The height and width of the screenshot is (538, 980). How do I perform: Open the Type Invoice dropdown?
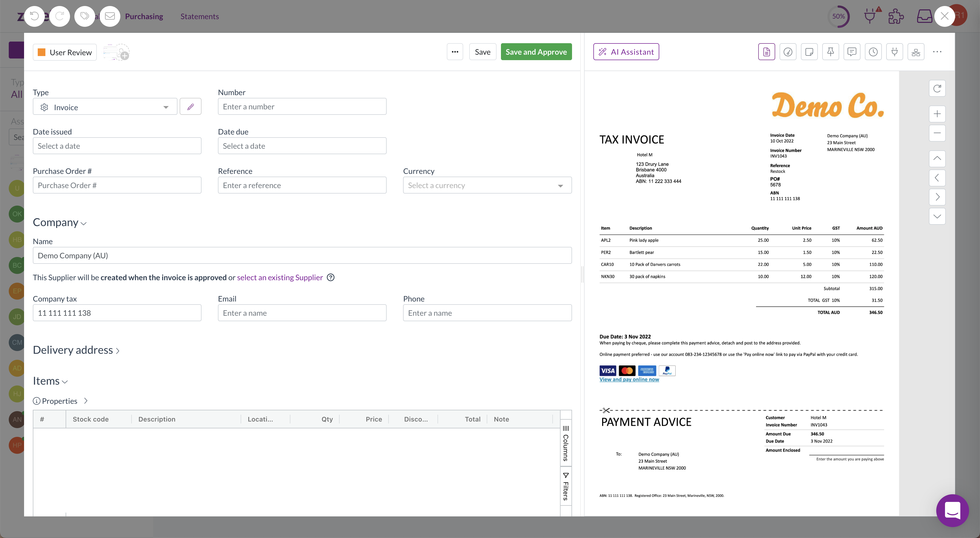[x=105, y=107]
